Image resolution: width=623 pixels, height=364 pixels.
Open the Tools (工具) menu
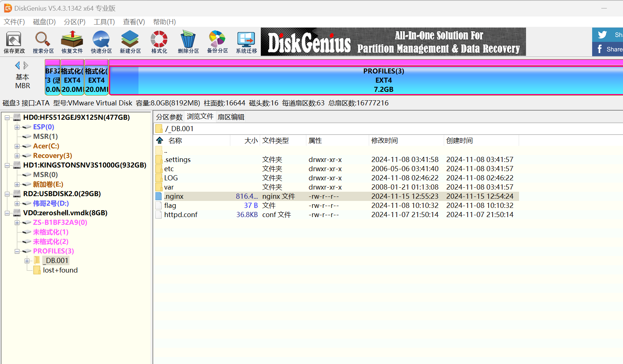tap(104, 22)
